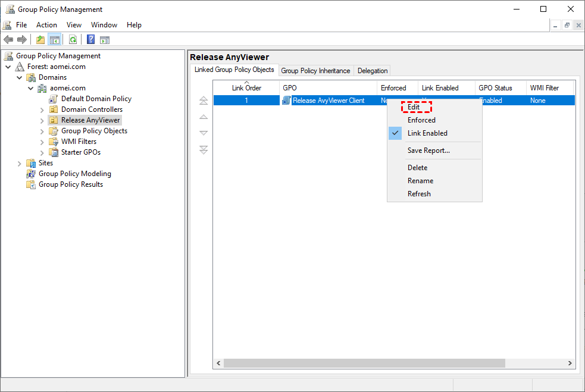Image resolution: width=585 pixels, height=392 pixels.
Task: Click the Up one level folder icon
Action: [x=40, y=40]
